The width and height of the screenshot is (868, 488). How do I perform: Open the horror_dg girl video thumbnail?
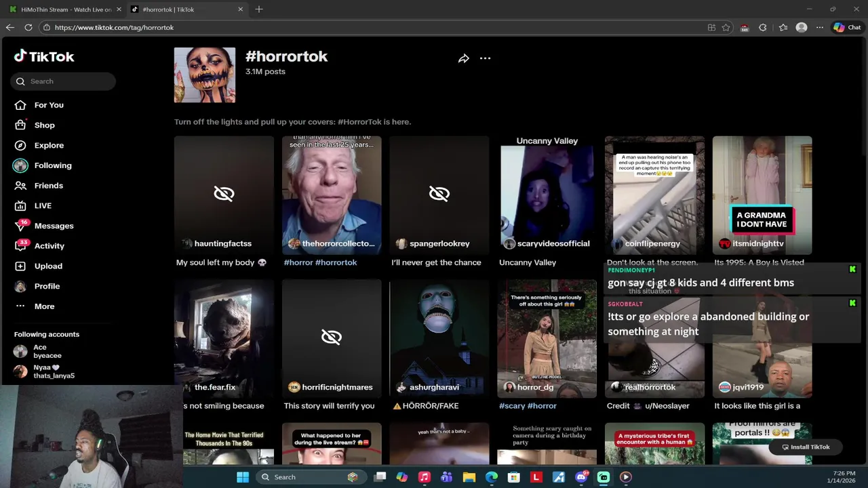click(547, 339)
